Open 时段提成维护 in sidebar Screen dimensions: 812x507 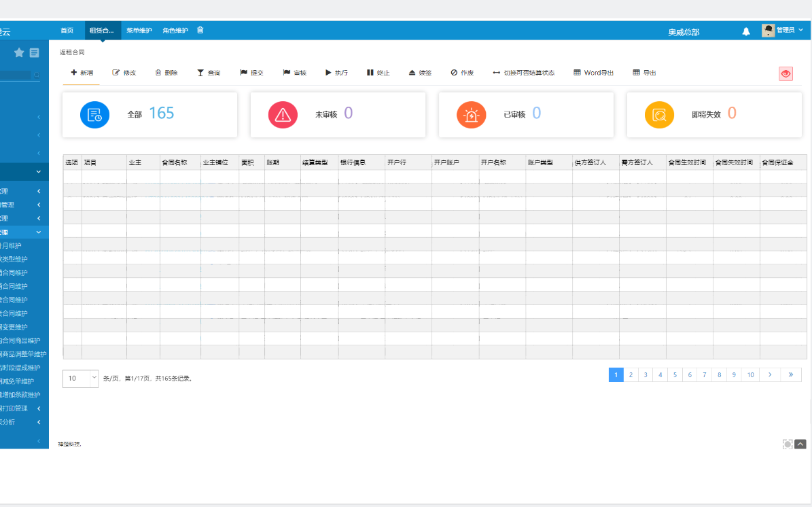[20, 368]
